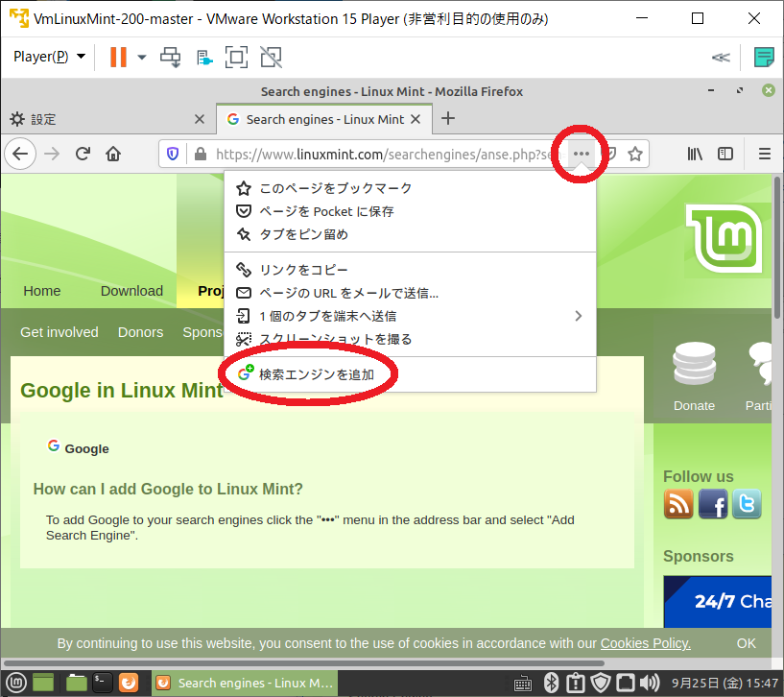Send Ctrl+Alt+Del to the virtual machine

[170, 57]
